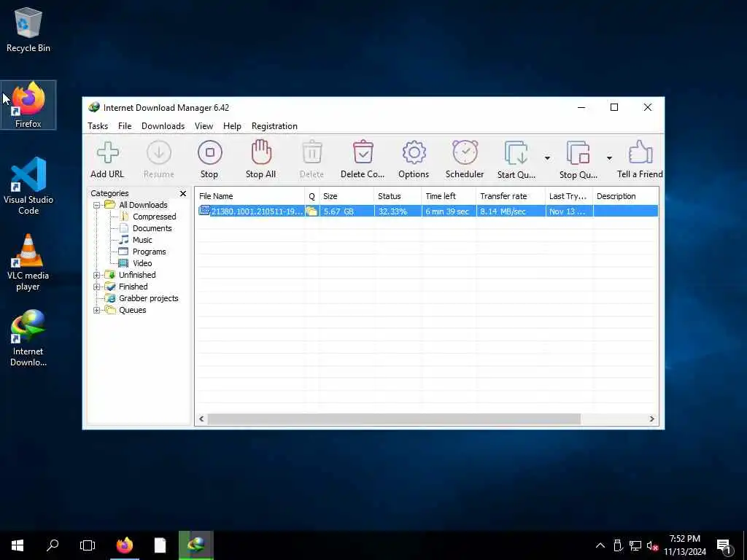This screenshot has width=747, height=560.
Task: Sort by Time left column header
Action: 449,196
